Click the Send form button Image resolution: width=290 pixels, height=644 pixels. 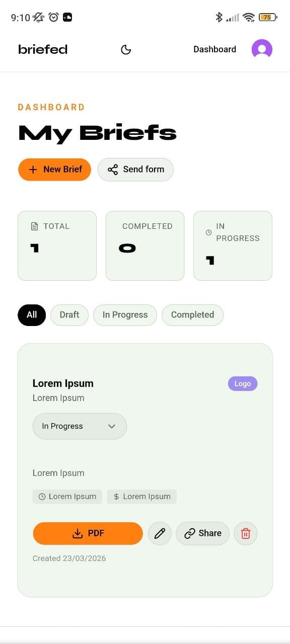point(135,170)
